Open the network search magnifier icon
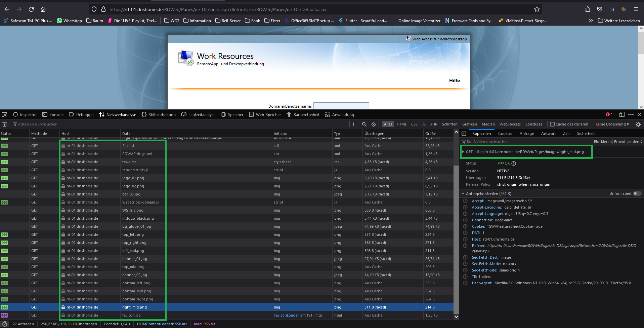The height and width of the screenshot is (328, 644). (364, 124)
